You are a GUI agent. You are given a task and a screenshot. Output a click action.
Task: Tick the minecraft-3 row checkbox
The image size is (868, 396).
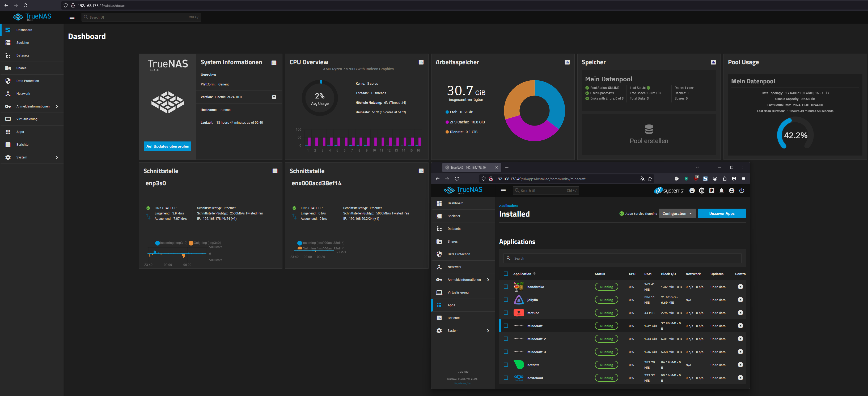[506, 352]
